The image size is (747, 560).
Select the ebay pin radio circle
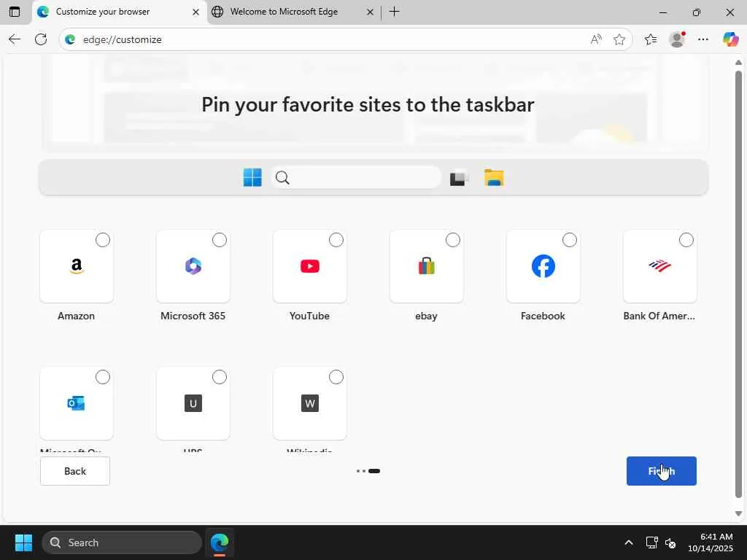452,240
